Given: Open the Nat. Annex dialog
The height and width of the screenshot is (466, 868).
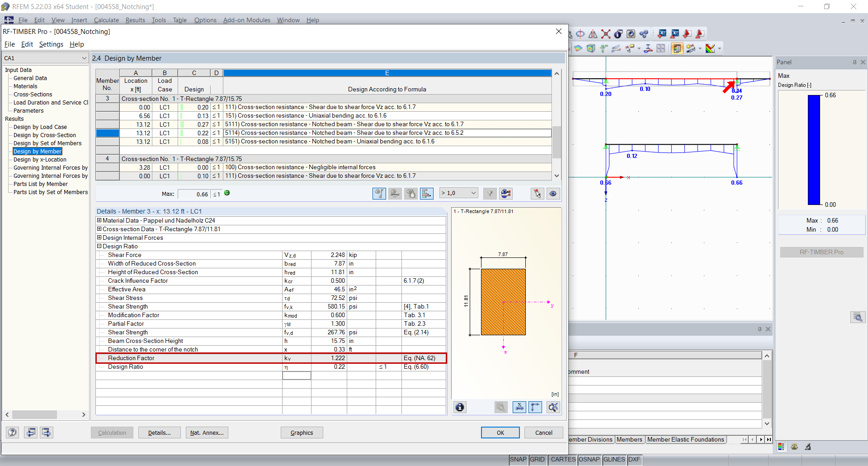Looking at the screenshot, I should [207, 433].
